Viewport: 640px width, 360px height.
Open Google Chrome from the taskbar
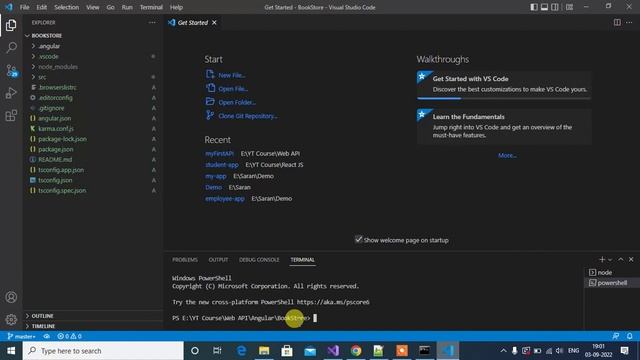click(356, 351)
